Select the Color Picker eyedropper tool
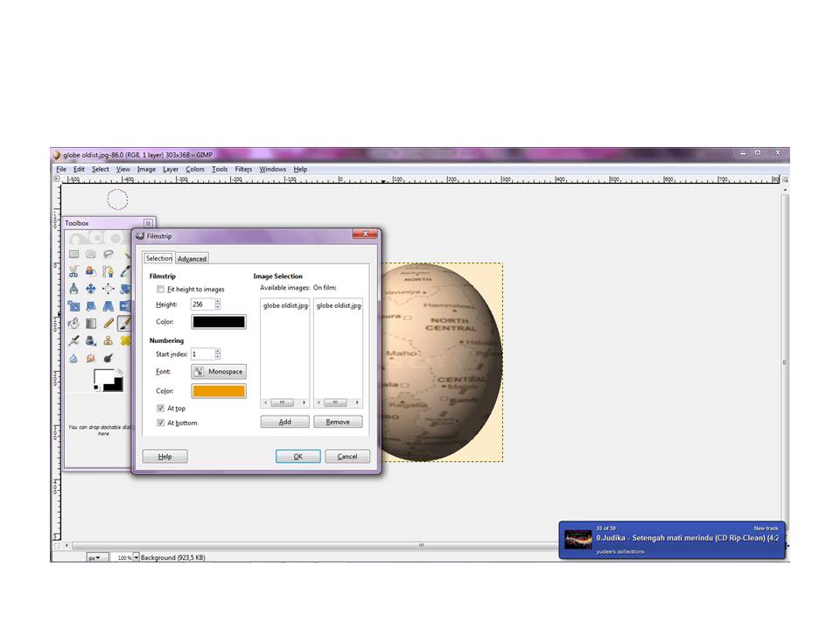The image size is (840, 630). [125, 271]
